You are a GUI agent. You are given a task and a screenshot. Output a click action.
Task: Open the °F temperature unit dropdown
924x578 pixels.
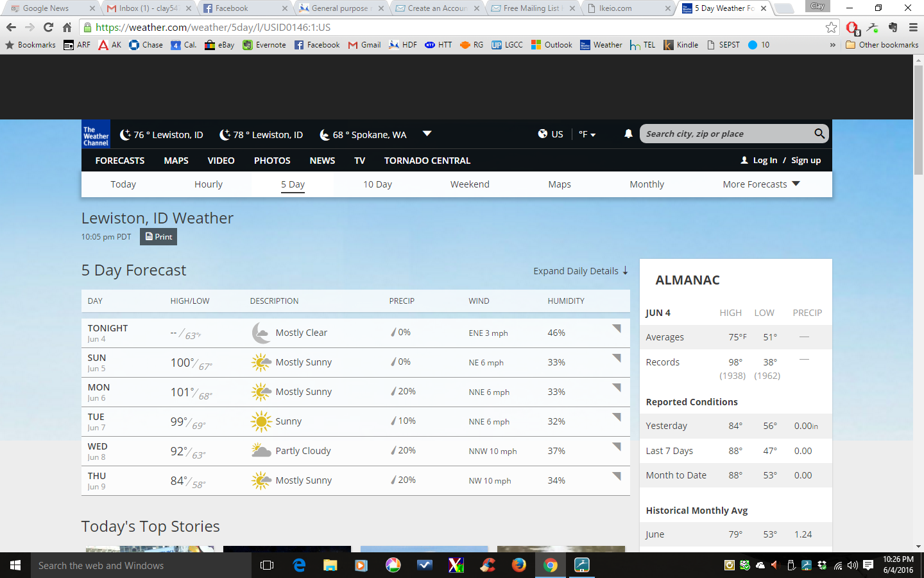[587, 134]
